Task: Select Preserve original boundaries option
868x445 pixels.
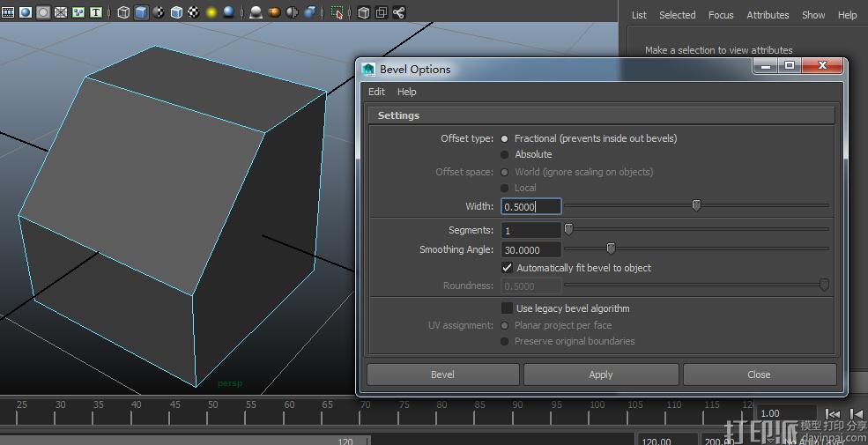Action: tap(504, 342)
